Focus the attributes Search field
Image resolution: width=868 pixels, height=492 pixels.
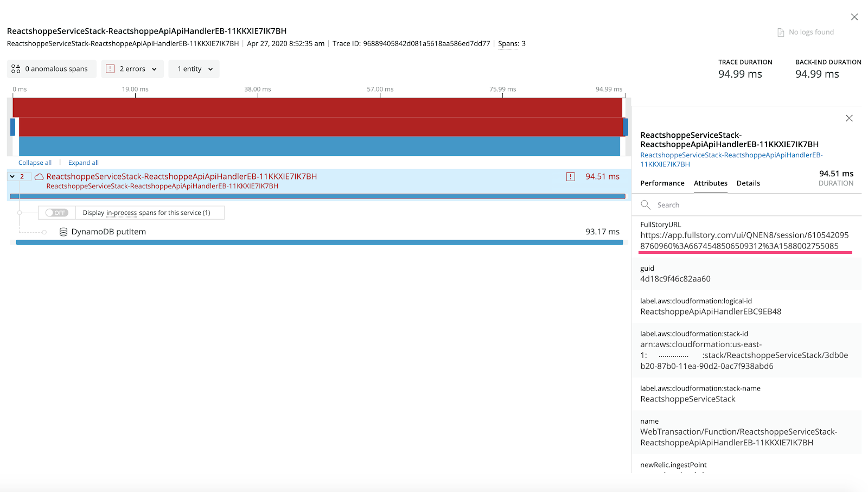point(746,205)
